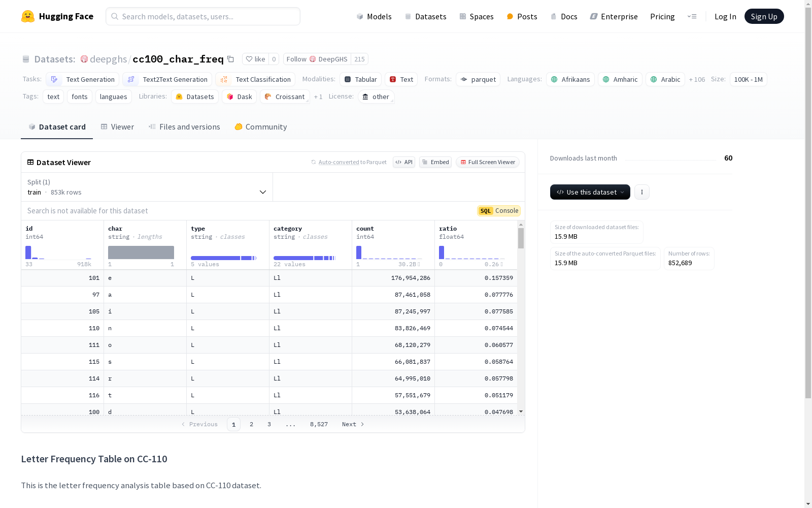
Task: Click the search magnifier icon
Action: pyautogui.click(x=115, y=16)
